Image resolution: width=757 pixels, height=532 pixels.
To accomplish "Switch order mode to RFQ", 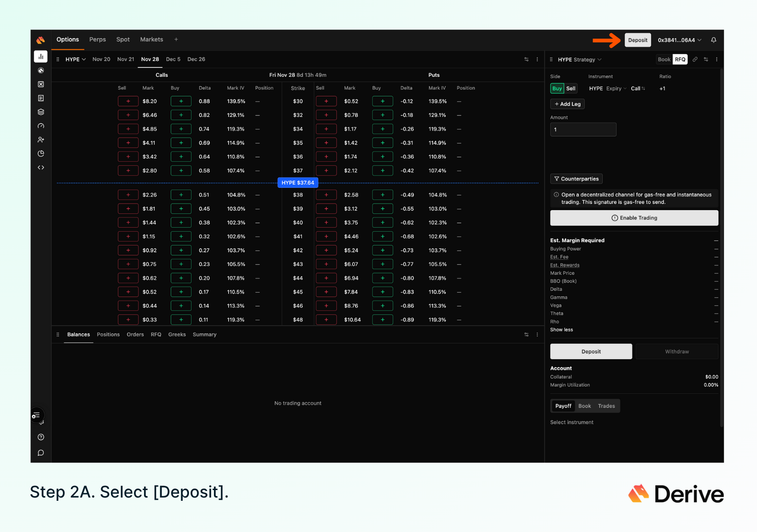I will 680,60.
